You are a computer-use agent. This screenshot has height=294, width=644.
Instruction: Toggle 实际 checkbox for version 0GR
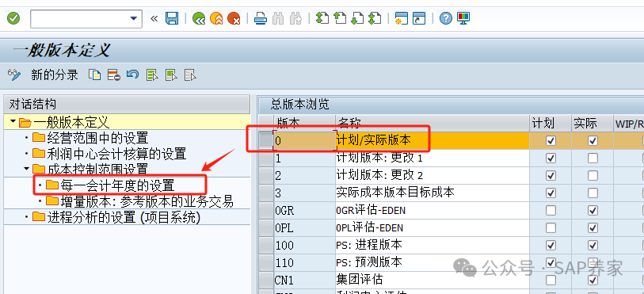pyautogui.click(x=593, y=210)
